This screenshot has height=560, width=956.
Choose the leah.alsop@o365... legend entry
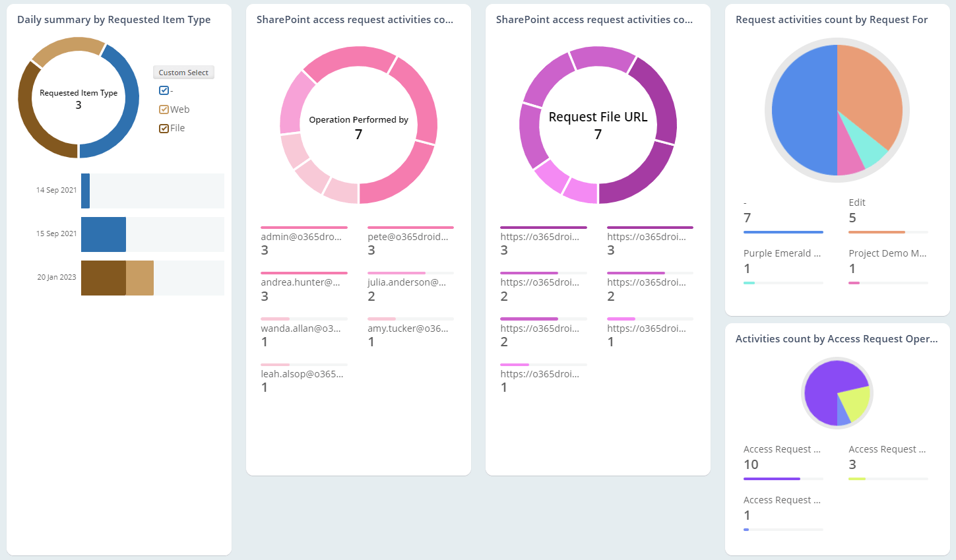point(302,375)
